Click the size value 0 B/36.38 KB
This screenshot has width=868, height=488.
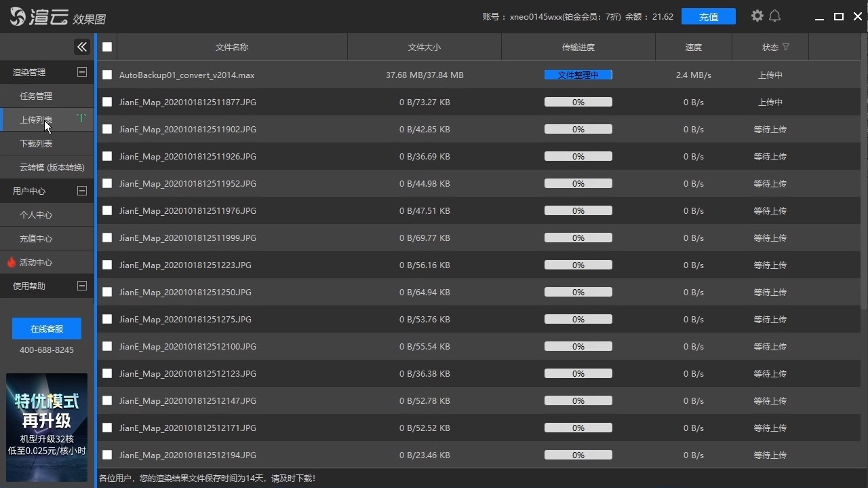pyautogui.click(x=425, y=373)
